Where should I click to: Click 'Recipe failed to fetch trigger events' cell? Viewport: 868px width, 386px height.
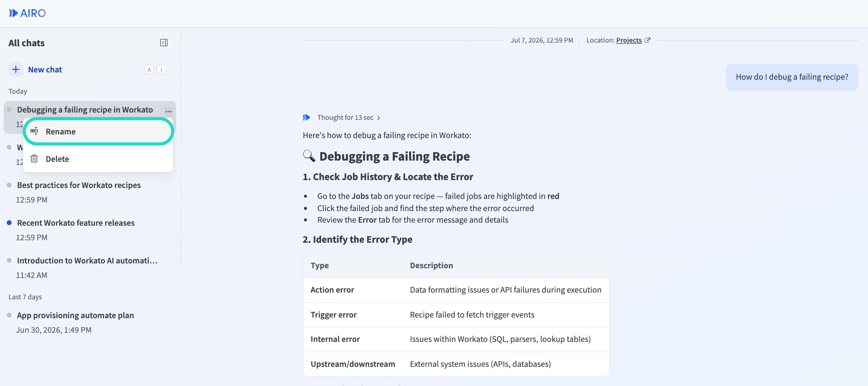click(472, 315)
